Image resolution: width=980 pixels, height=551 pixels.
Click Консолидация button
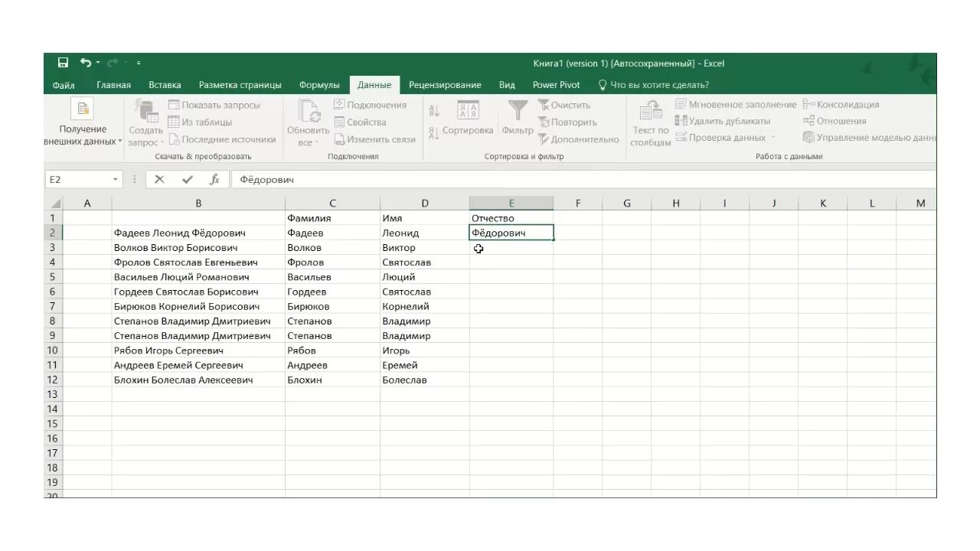[x=841, y=104]
